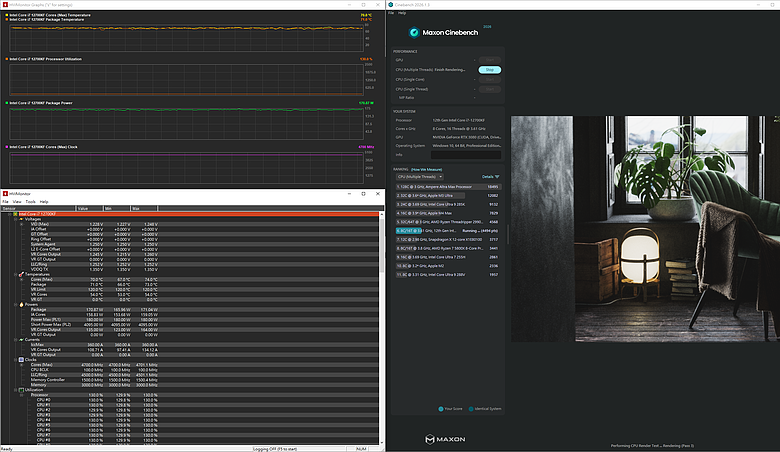Select the Memory Controller clock row
This screenshot has width=780, height=452.
(x=190, y=379)
